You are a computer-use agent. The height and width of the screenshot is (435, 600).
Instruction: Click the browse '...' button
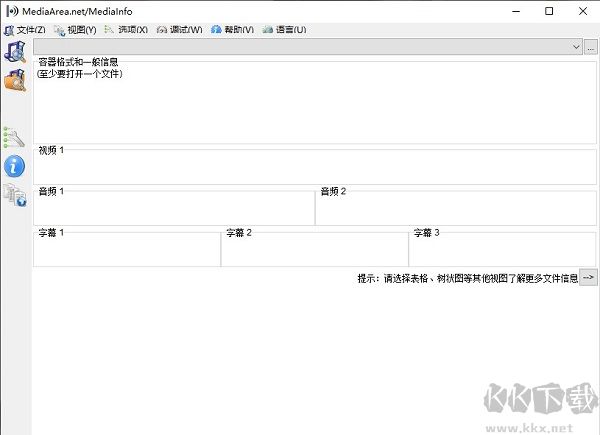(591, 47)
